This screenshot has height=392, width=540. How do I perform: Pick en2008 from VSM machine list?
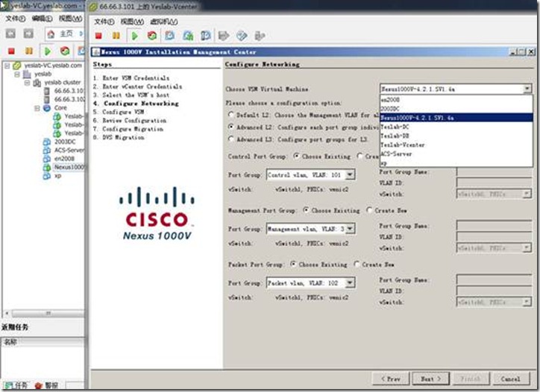[x=456, y=100]
